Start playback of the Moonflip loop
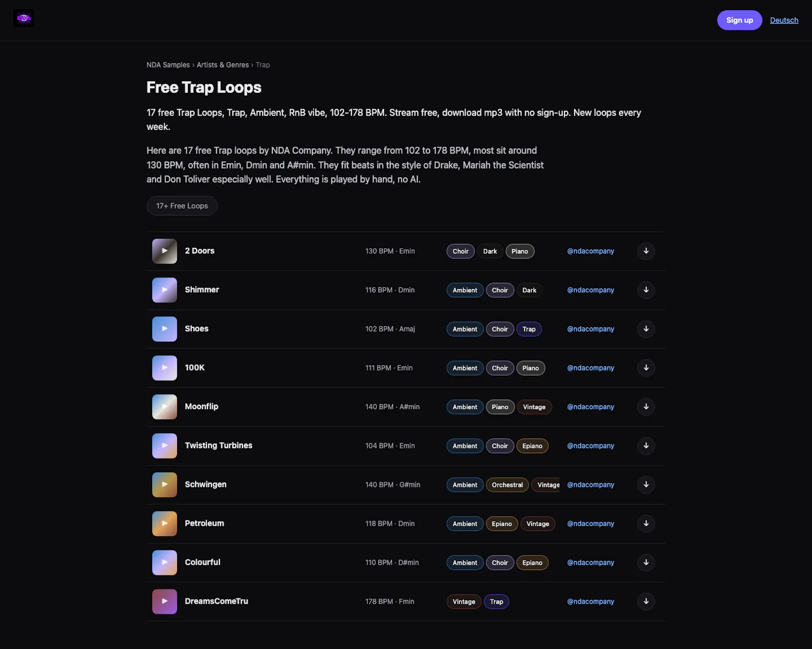812x649 pixels. click(x=164, y=407)
